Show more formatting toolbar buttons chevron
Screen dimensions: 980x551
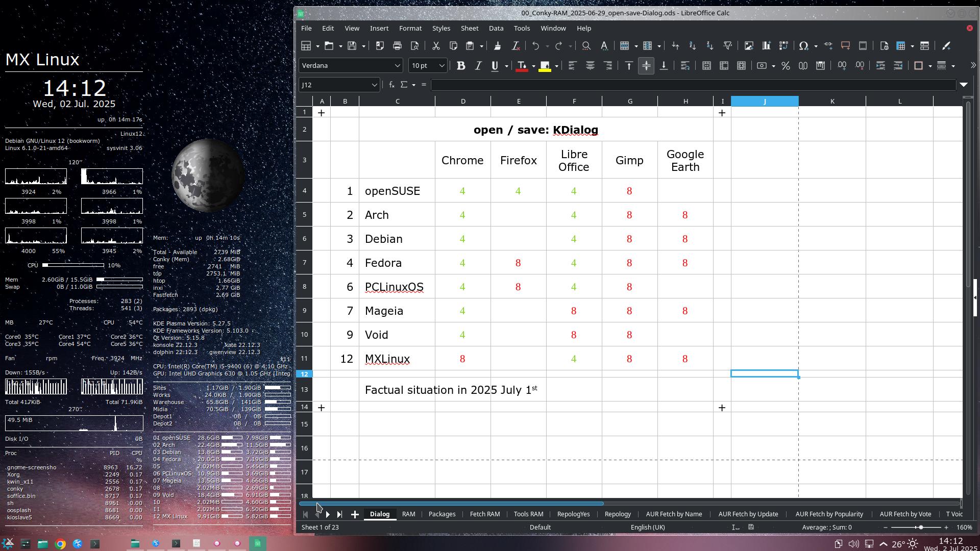click(973, 66)
